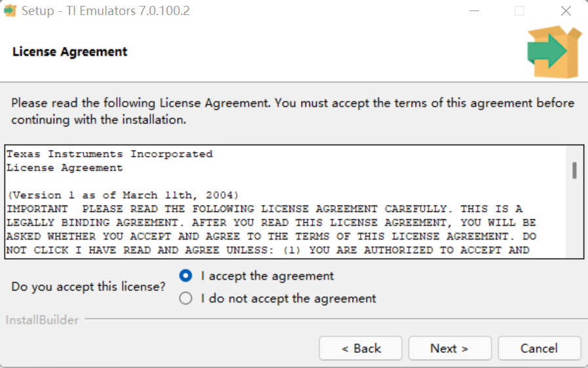Image resolution: width=588 pixels, height=368 pixels.
Task: Click inside the license agreement text box
Action: (285, 202)
